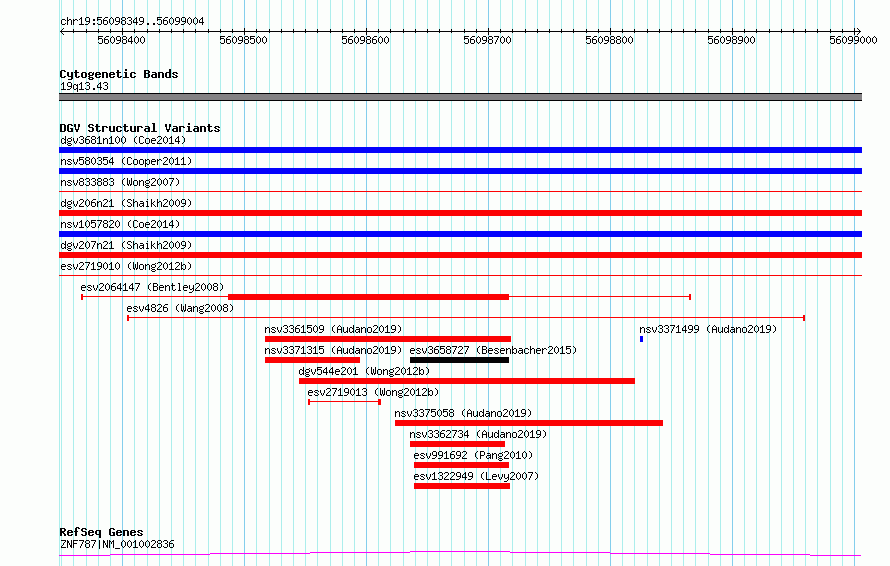This screenshot has width=890, height=566.
Task: Click the 56098800 ruler position label
Action: 610,40
